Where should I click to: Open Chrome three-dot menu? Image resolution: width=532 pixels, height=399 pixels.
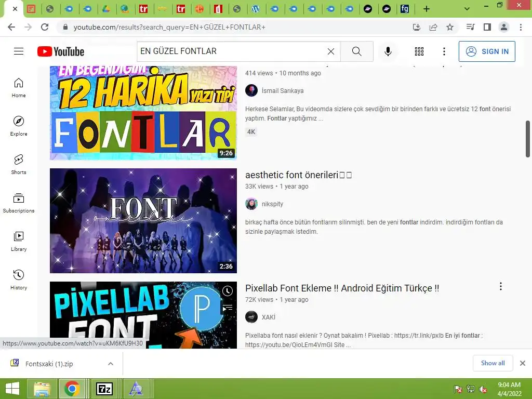[x=521, y=27]
